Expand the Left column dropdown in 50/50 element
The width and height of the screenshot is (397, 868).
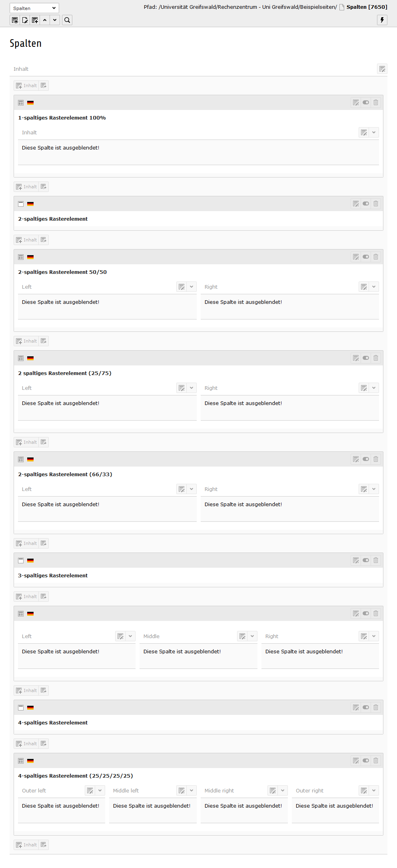click(x=192, y=287)
